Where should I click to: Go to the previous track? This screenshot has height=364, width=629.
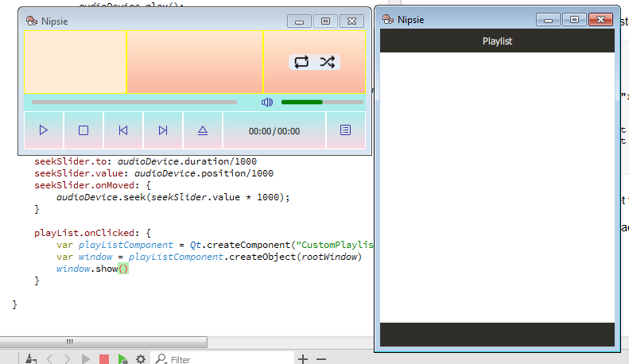tap(122, 130)
